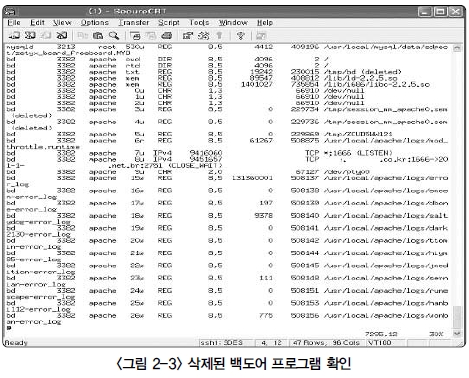
Task: Open the Script menu
Action: pyautogui.click(x=169, y=22)
